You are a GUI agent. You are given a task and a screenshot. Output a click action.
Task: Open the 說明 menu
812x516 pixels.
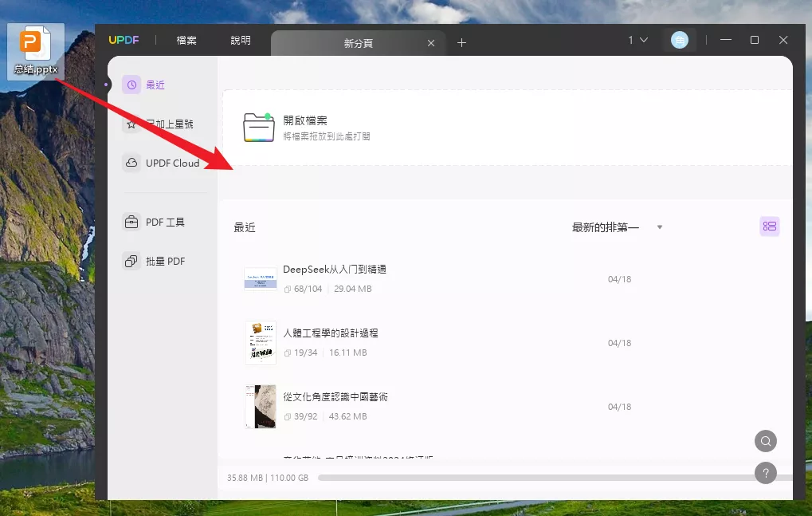pyautogui.click(x=241, y=41)
